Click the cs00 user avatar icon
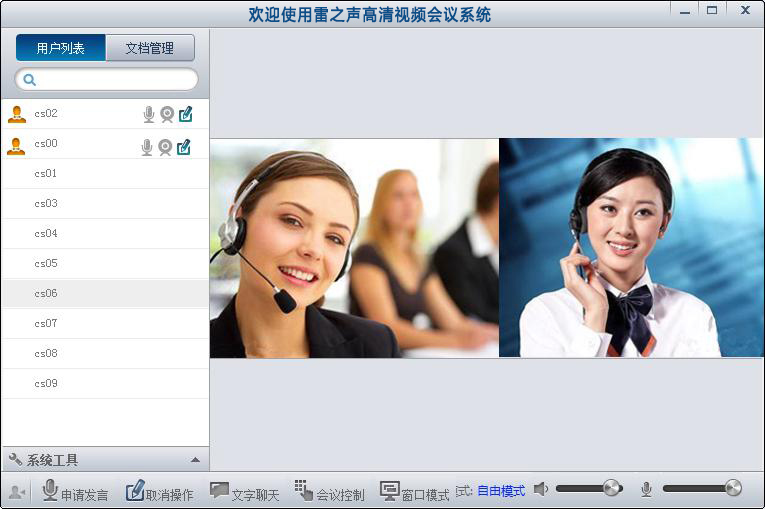 (x=16, y=146)
